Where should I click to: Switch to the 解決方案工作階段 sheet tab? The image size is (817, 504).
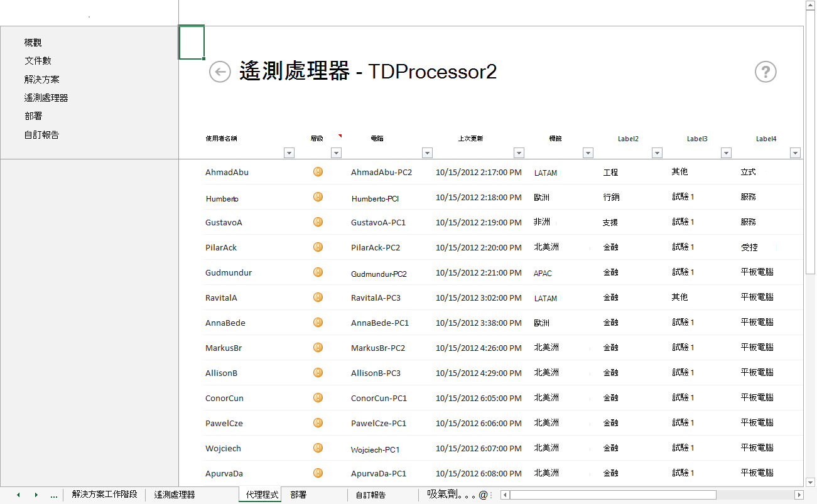pyautogui.click(x=104, y=495)
